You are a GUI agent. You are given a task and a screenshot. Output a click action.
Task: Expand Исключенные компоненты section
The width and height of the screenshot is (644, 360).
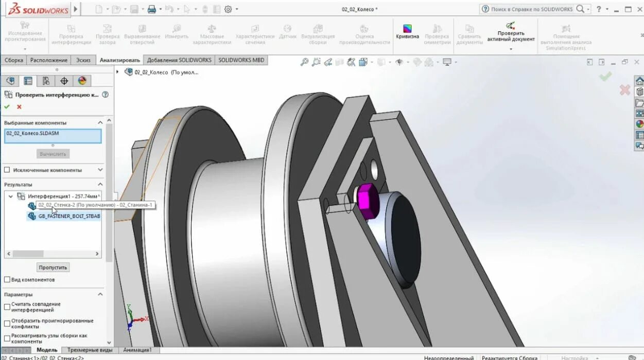(100, 170)
